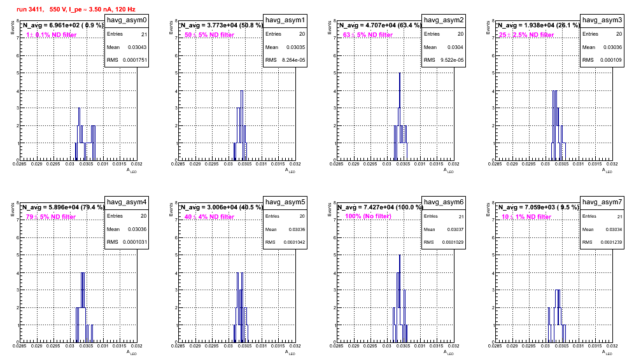The image size is (634, 364).
Task: Click the magenta 63± 5% ND filter label
Action: pyautogui.click(x=368, y=35)
